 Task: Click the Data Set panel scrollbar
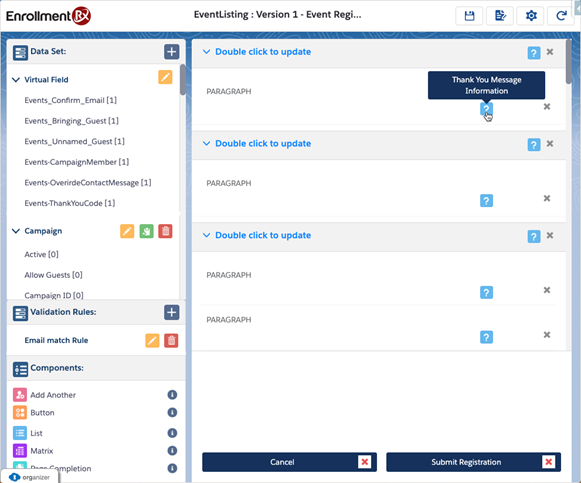(x=183, y=80)
